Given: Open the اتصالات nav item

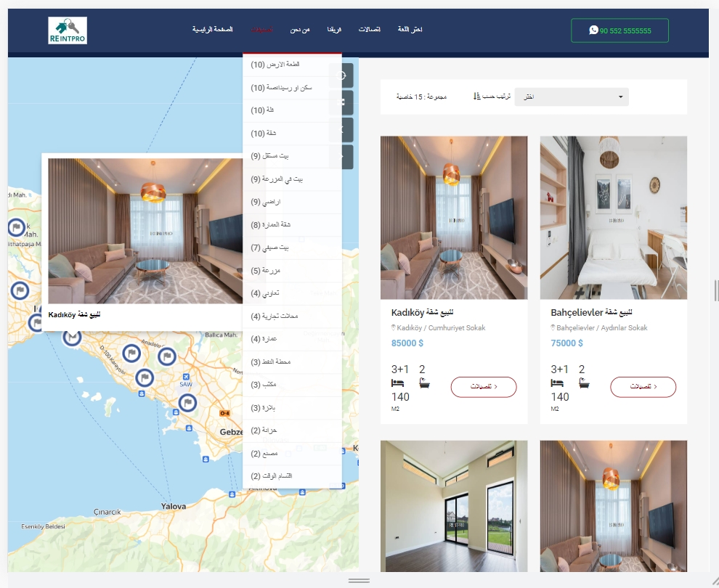Looking at the screenshot, I should point(369,29).
